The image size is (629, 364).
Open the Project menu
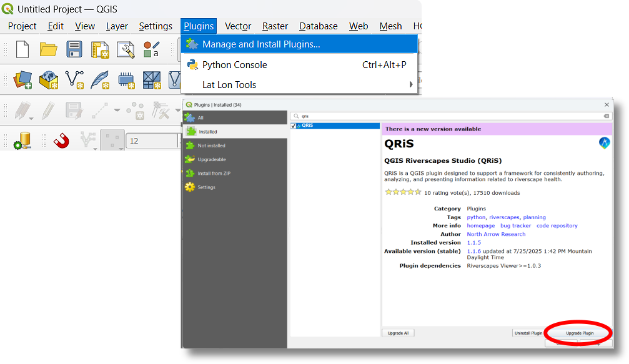click(x=22, y=26)
